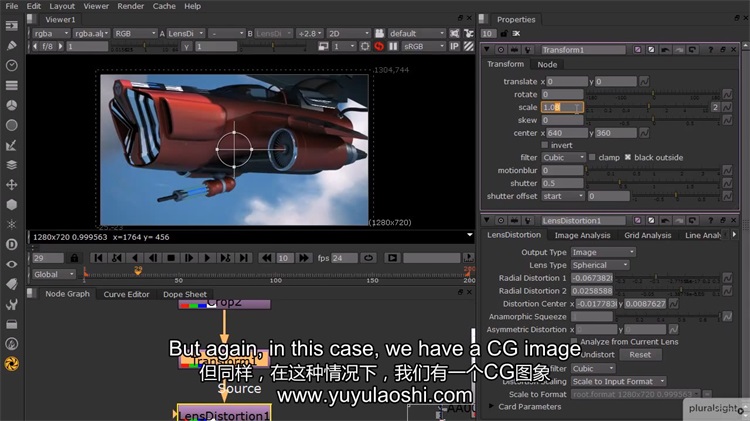
Task: Open the 2D view mode dropdown
Action: [x=349, y=33]
